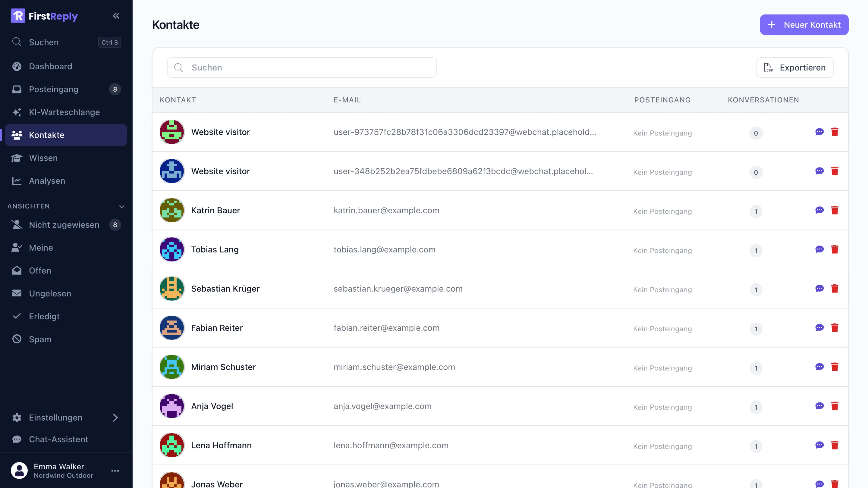Delete contact Lena Hoffmann
Viewport: 868px width, 488px height.
(835, 445)
